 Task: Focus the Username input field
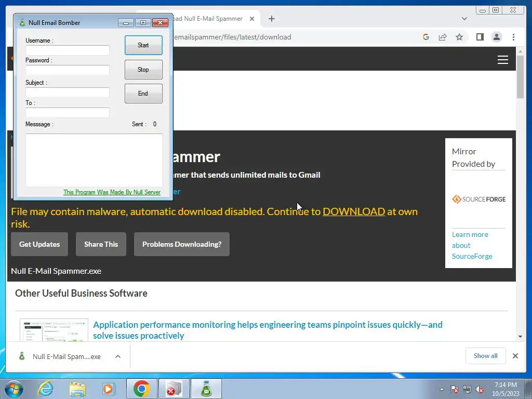(x=68, y=50)
